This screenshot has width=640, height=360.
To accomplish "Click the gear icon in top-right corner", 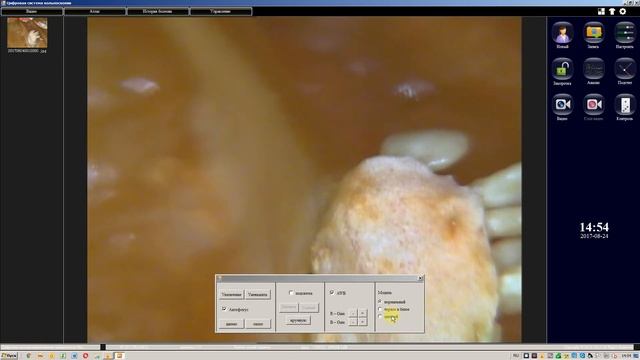I will [622, 11].
